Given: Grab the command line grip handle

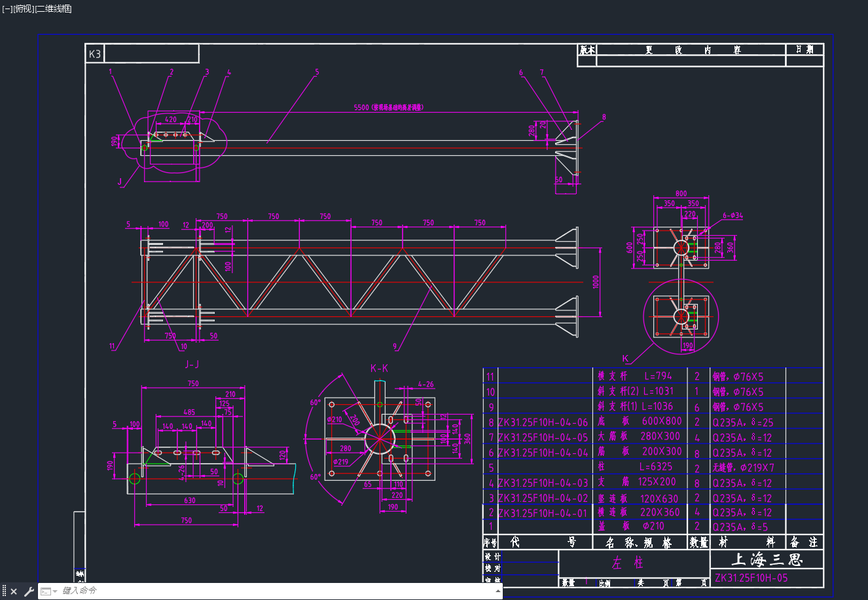Looking at the screenshot, I should tap(5, 591).
